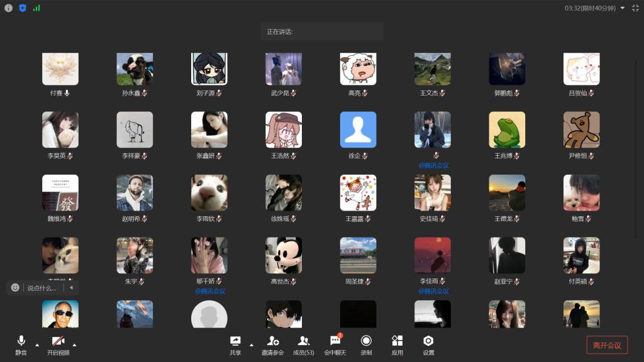
Task: Collapse the chat bar with arrow
Action: click(x=71, y=288)
